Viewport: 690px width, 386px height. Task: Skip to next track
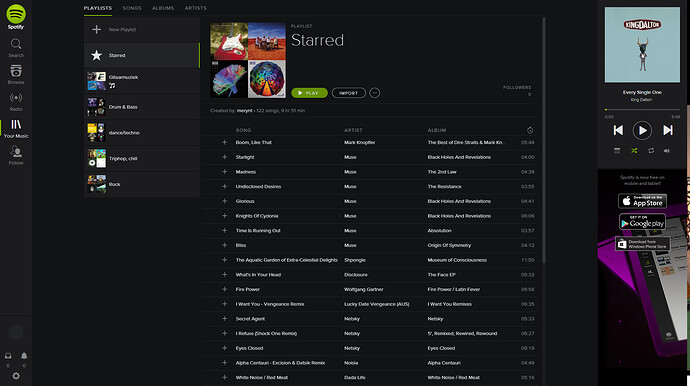click(668, 130)
